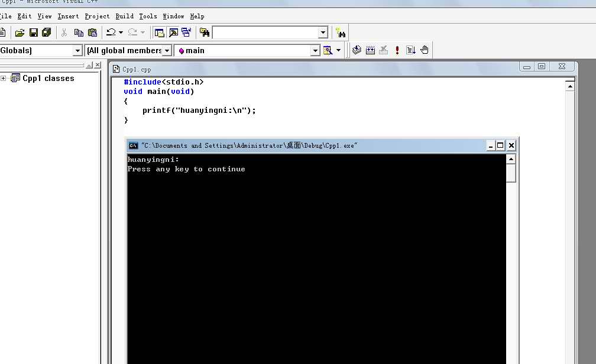Open the Undo history dropdown arrow
This screenshot has width=596, height=364.
point(121,32)
